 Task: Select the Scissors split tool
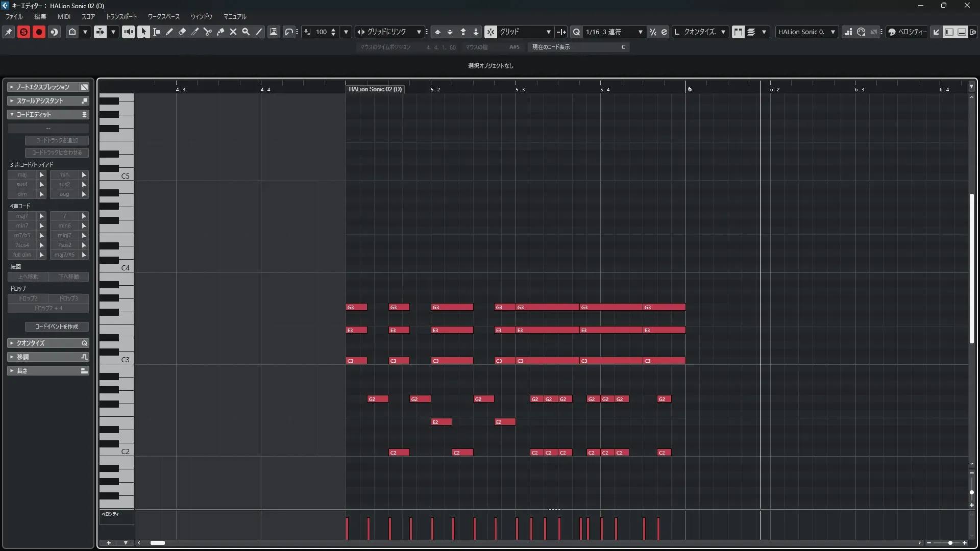(x=208, y=32)
